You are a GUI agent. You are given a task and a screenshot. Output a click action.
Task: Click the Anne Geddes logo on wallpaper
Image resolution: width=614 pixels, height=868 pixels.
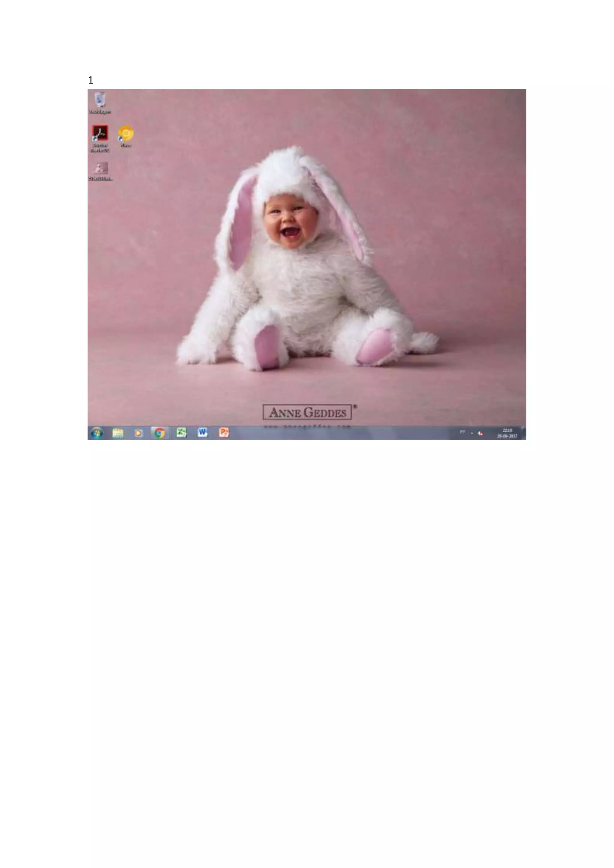point(307,412)
